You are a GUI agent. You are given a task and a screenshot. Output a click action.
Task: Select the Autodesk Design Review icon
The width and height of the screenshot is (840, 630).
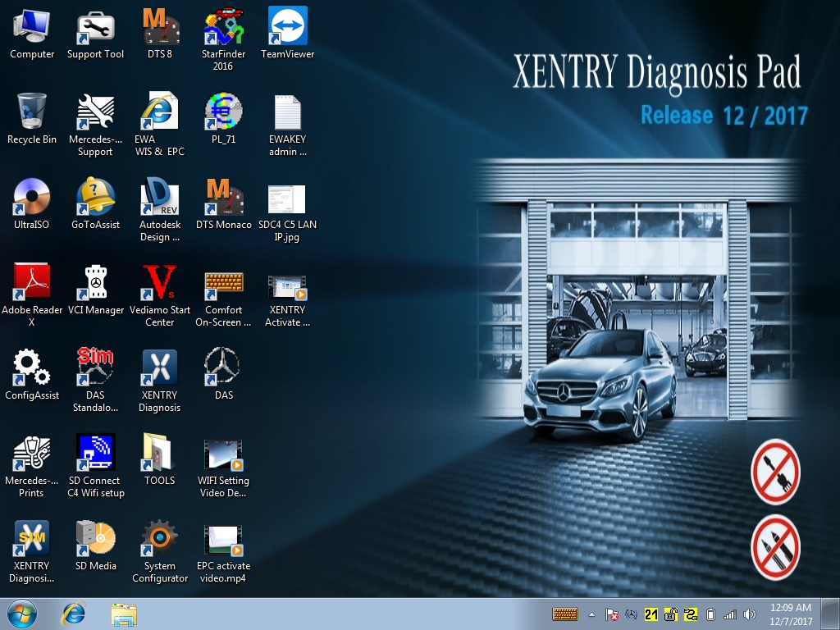(x=160, y=209)
